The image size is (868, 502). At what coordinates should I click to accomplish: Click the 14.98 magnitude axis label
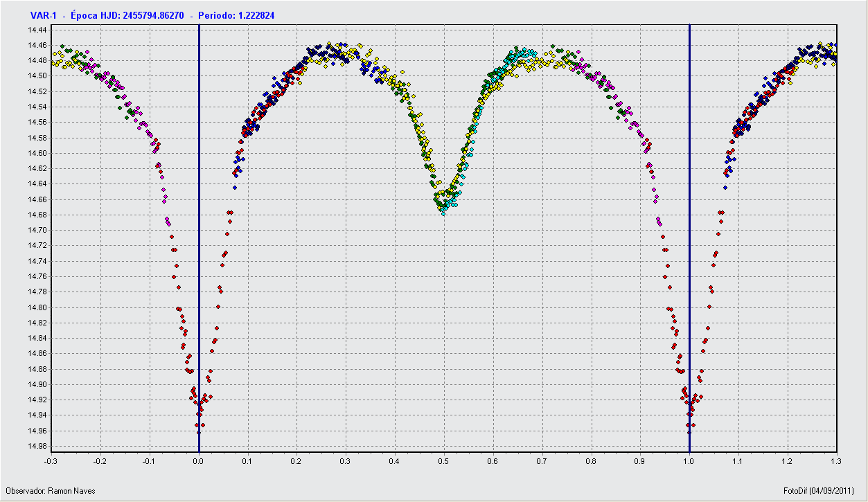click(x=37, y=446)
